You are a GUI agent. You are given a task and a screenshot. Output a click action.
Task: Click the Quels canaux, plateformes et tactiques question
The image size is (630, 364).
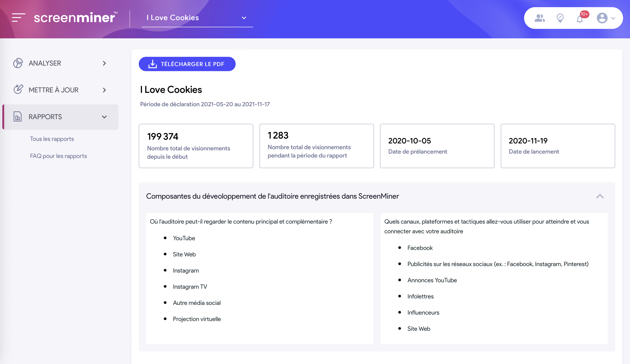pyautogui.click(x=487, y=226)
